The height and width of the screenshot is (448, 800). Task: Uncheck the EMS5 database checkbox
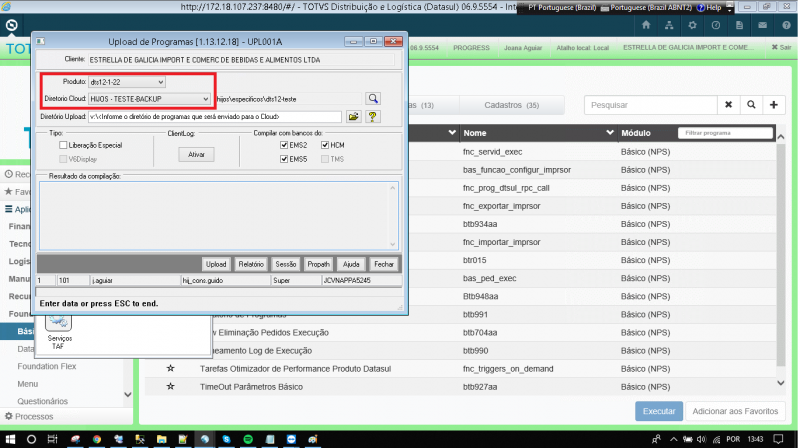[284, 159]
